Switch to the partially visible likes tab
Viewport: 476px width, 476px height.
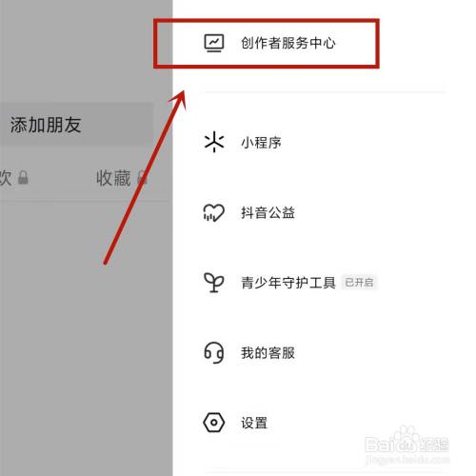[6, 178]
